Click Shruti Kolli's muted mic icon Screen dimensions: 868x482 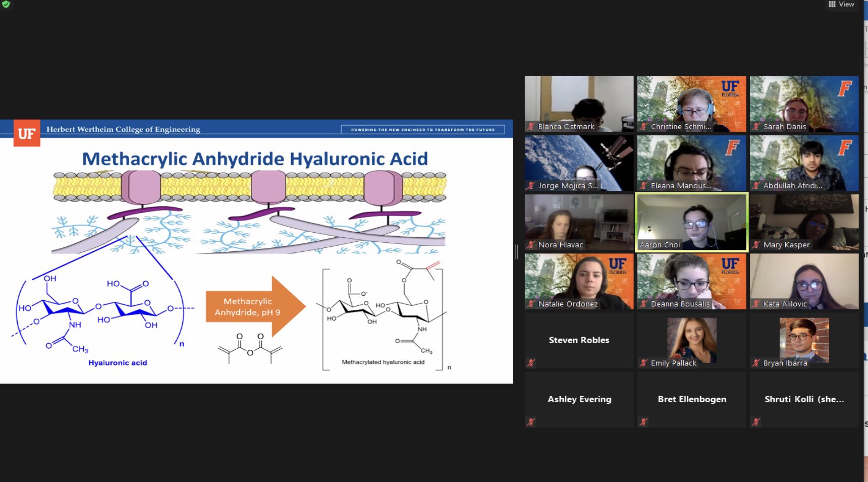coord(756,421)
